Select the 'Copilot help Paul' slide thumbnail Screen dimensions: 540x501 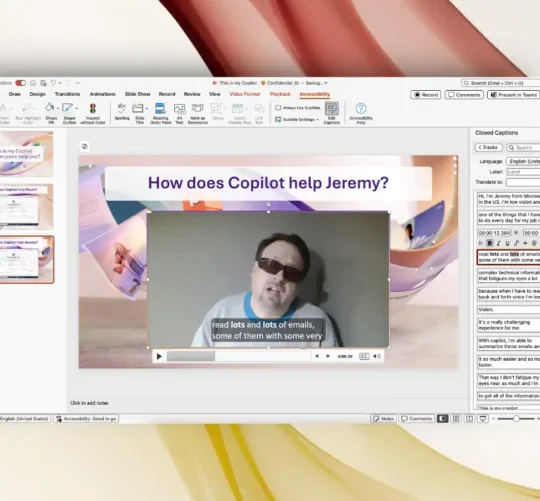coord(26,207)
